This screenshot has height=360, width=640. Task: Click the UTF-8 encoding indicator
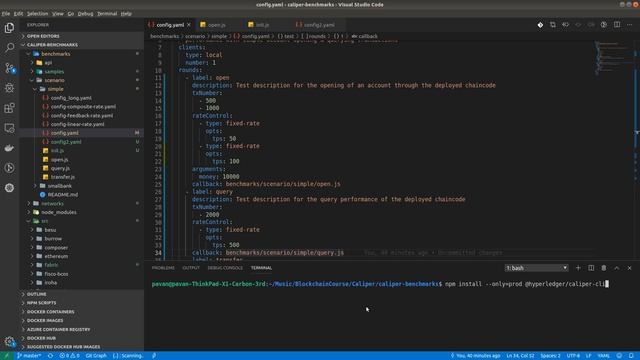pyautogui.click(x=573, y=356)
